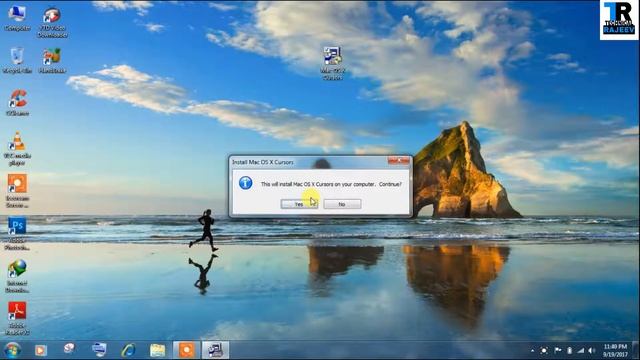The height and width of the screenshot is (360, 640).
Task: Switch to the Mac OS X Cursors installer taskbar button
Action: (216, 350)
